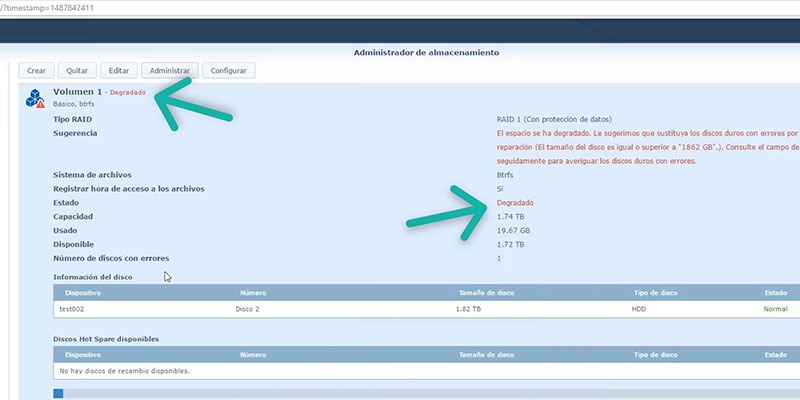Click the Volumen 1 degraded volume icon
800x400 pixels.
(x=35, y=98)
